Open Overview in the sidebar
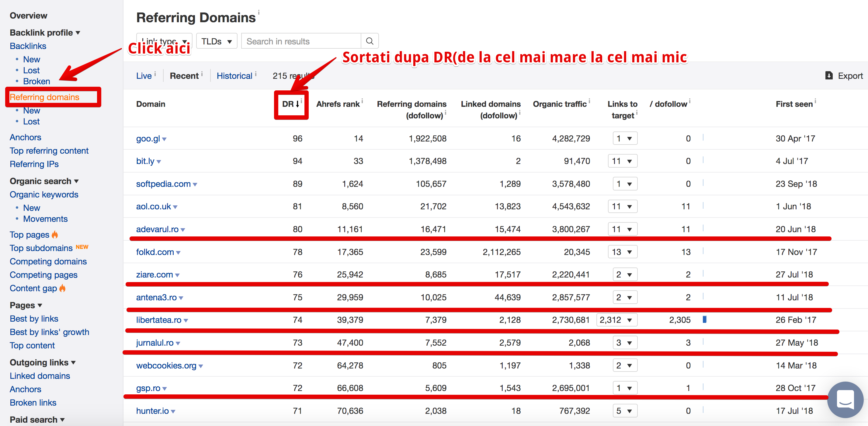 point(28,16)
